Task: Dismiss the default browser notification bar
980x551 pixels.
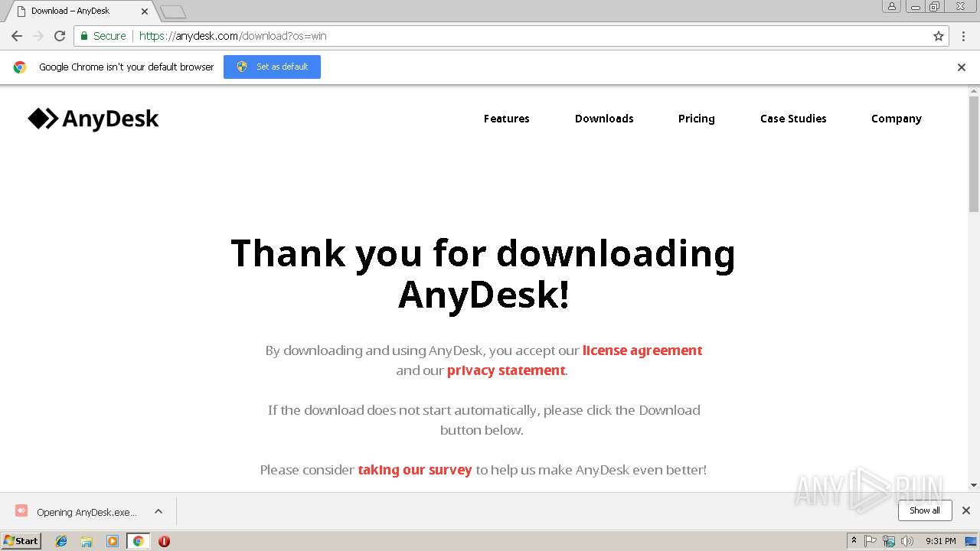Action: (x=962, y=67)
